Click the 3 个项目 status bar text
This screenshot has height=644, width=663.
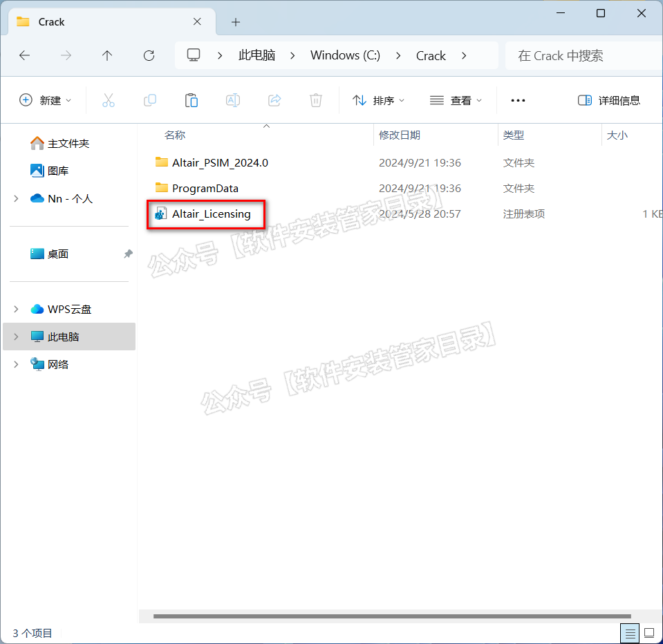pos(32,633)
